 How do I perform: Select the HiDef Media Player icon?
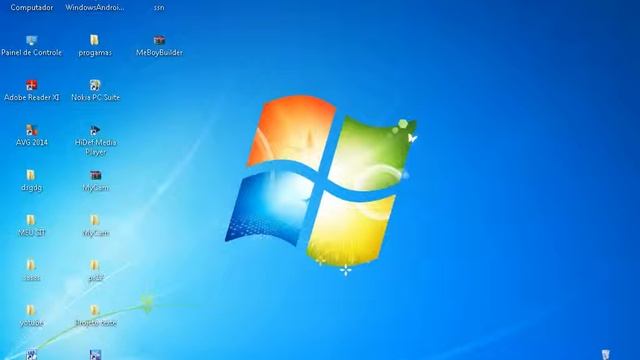point(95,130)
